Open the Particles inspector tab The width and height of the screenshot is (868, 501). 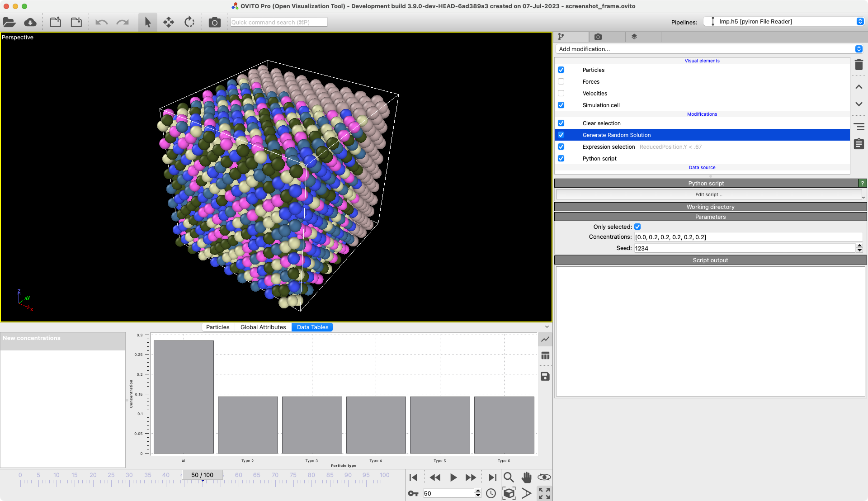(x=217, y=327)
